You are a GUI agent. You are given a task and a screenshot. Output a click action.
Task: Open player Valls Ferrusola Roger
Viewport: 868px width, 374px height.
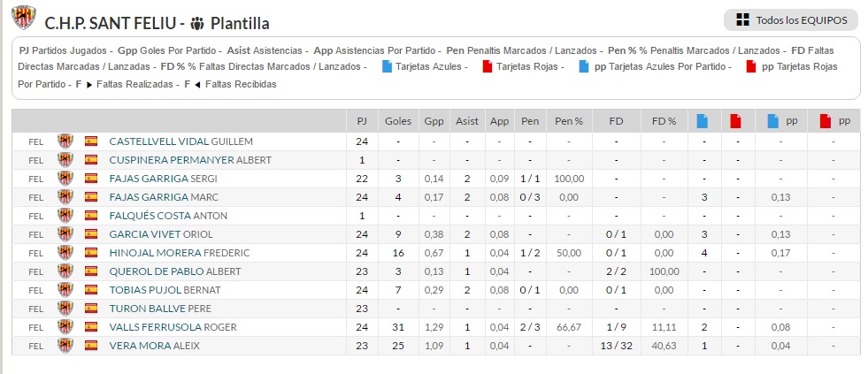click(x=172, y=327)
